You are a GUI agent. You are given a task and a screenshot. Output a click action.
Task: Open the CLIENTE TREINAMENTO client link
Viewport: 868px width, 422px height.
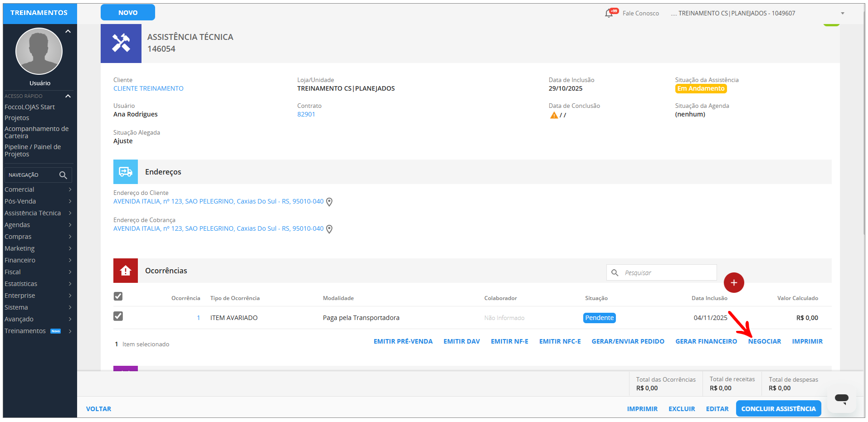click(x=148, y=89)
